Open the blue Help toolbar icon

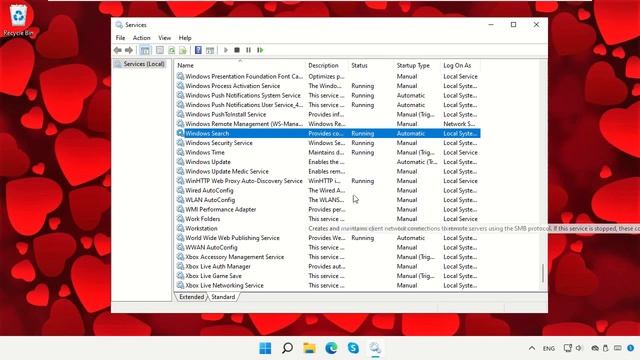click(x=198, y=50)
